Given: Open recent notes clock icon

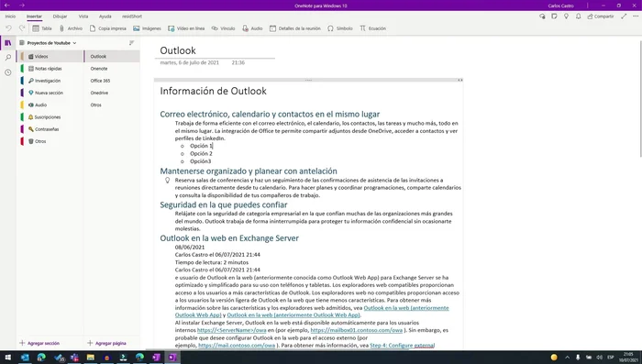Looking at the screenshot, I should 7,72.
